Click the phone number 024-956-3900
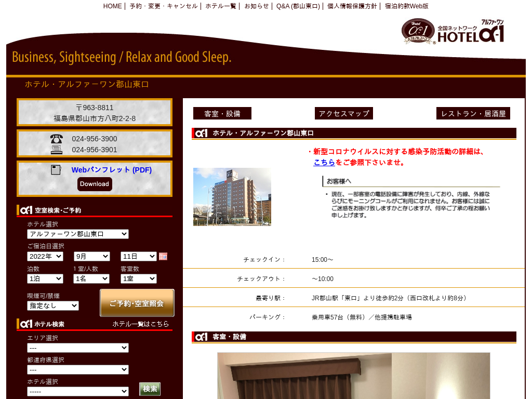The height and width of the screenshot is (399, 532). 95,139
